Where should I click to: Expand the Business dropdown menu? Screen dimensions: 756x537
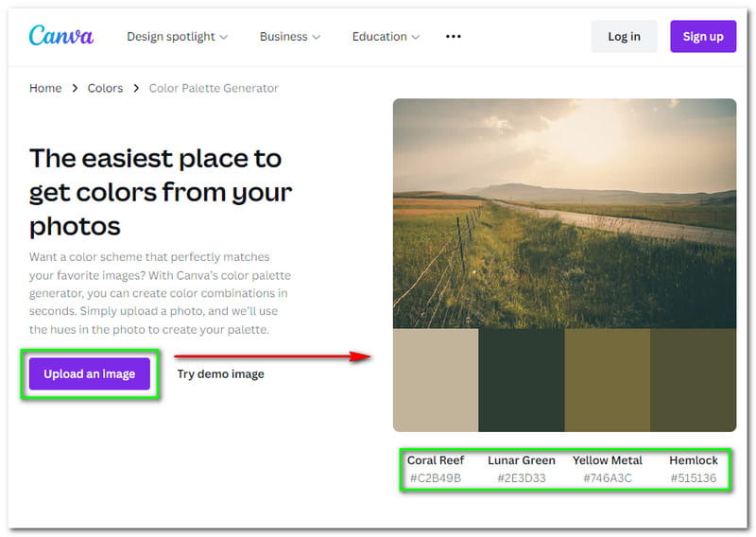pyautogui.click(x=290, y=37)
